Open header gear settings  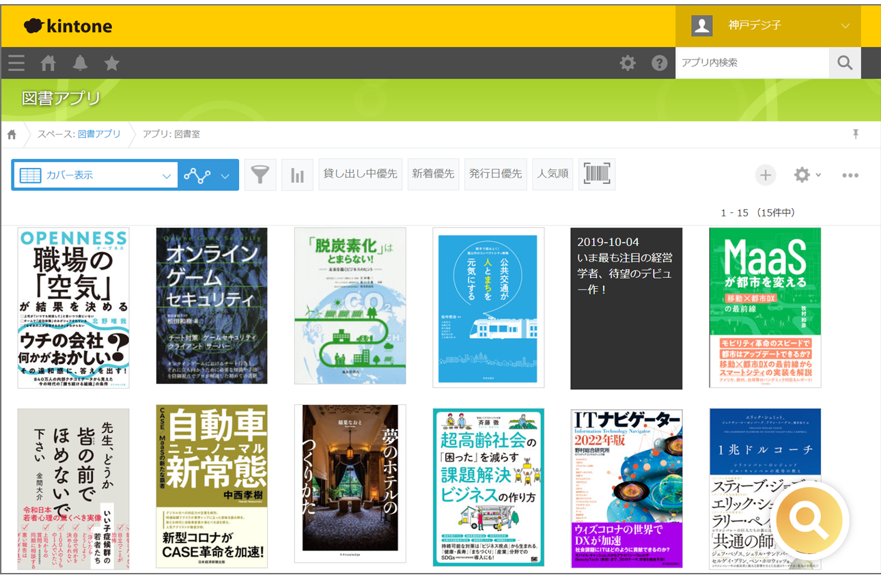pos(628,64)
